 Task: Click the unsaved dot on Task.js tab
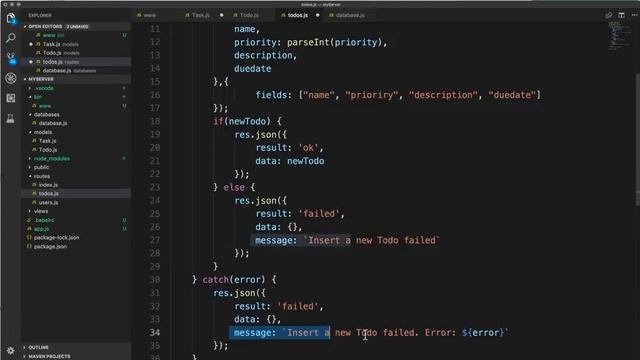(222, 15)
